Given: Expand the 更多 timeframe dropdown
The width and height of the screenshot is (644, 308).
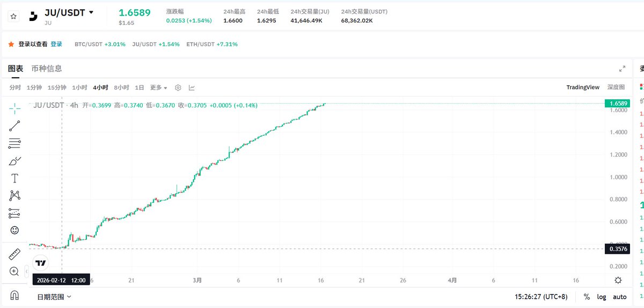Looking at the screenshot, I should (x=158, y=87).
